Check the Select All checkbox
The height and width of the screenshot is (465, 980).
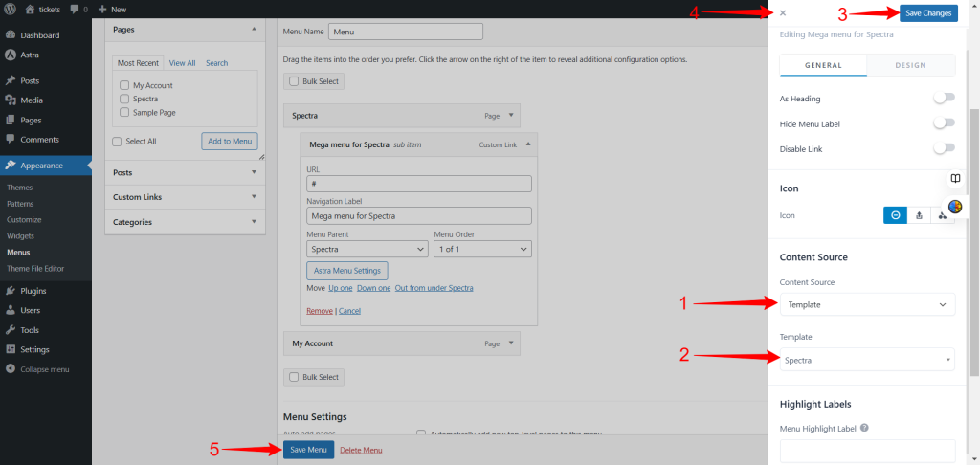pyautogui.click(x=117, y=142)
